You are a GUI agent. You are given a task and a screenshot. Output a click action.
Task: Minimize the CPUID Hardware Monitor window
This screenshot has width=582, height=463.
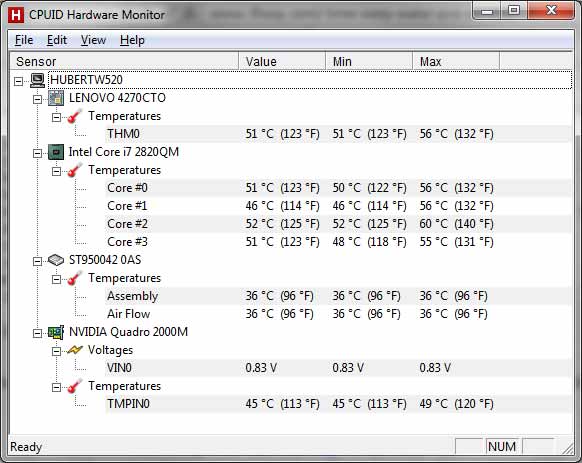(487, 11)
